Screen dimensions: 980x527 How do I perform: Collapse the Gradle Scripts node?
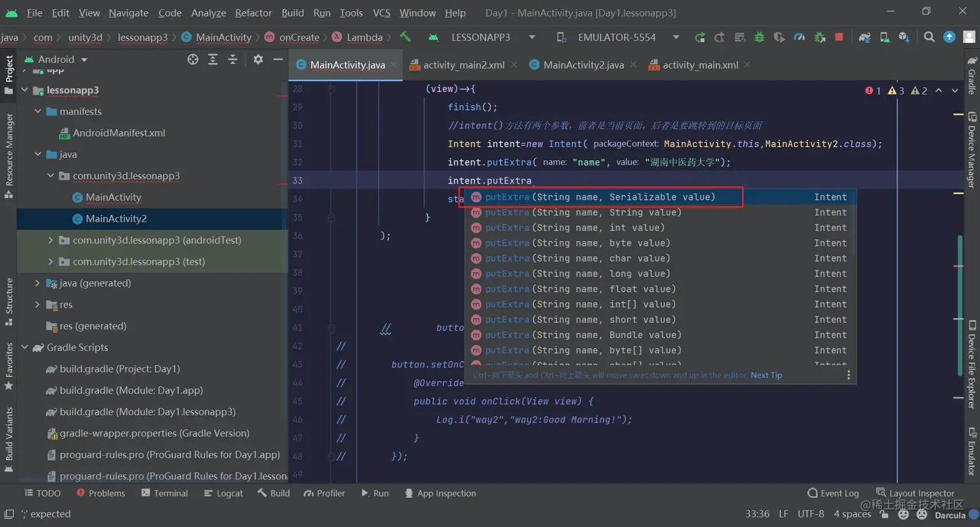25,347
